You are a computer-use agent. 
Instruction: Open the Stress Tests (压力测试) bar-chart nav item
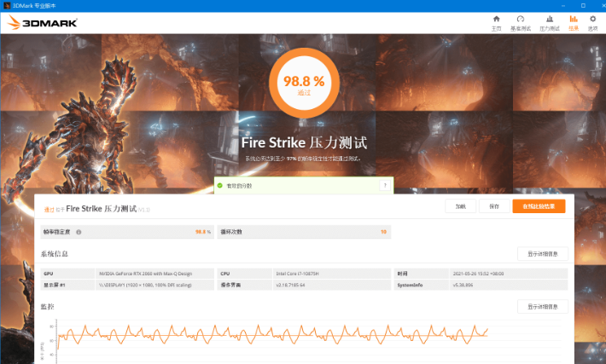(549, 23)
